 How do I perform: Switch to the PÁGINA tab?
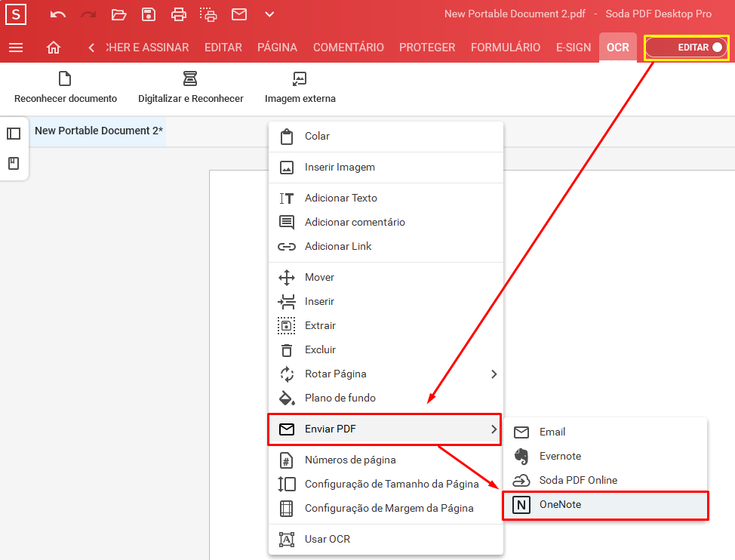277,48
